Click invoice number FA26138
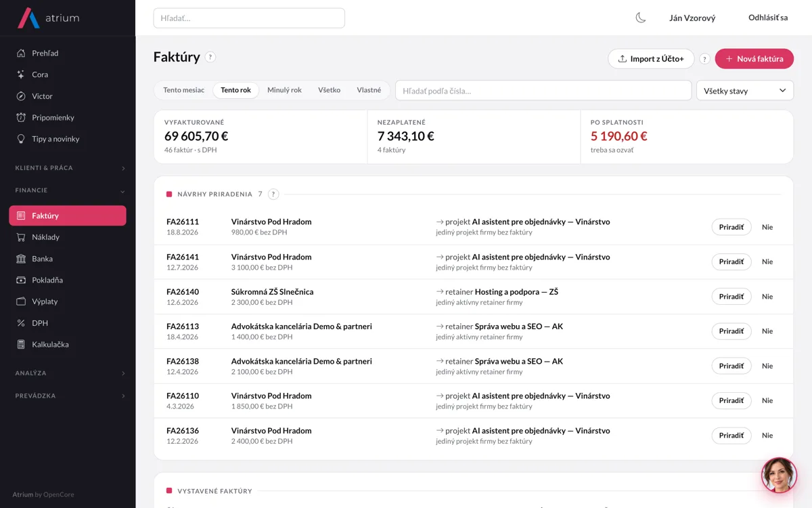This screenshot has width=812, height=508. [183, 361]
